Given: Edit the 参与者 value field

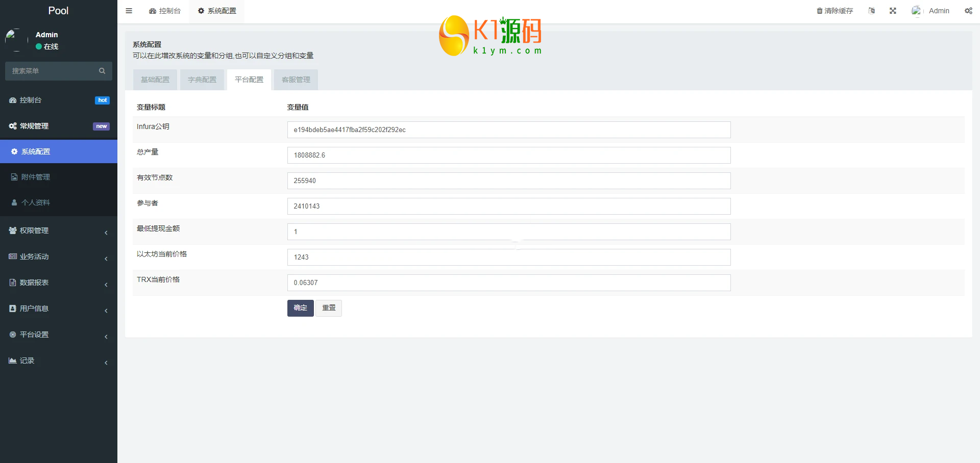Looking at the screenshot, I should 509,207.
